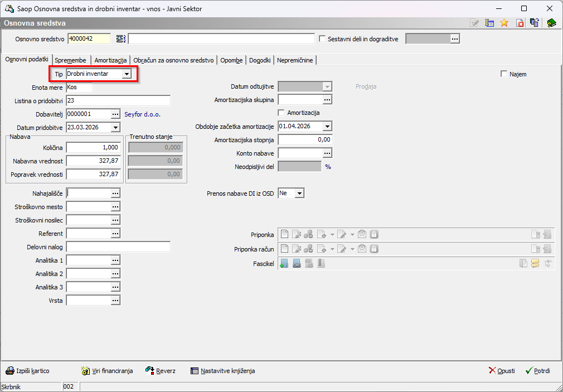Click the envelope icon in Priponka račun row
563x392 pixels.
click(x=362, y=249)
